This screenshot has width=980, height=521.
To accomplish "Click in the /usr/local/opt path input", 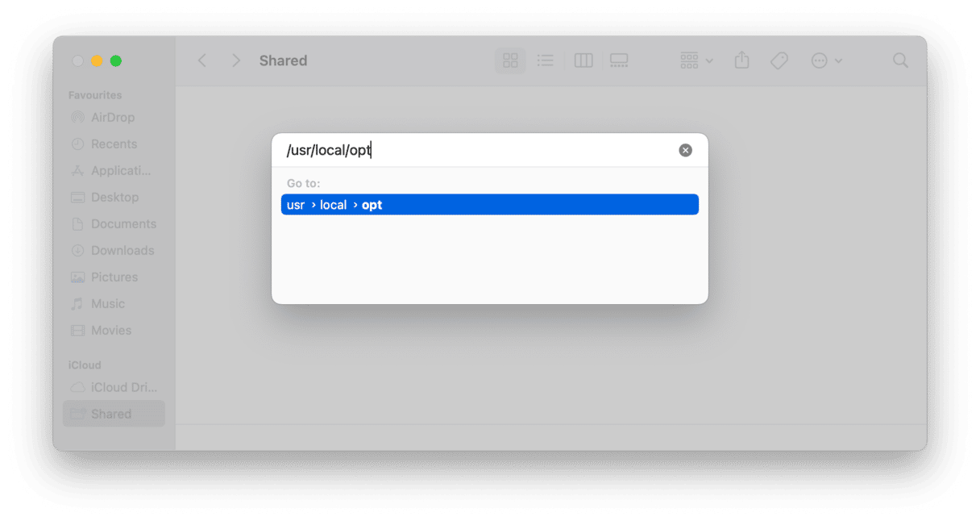I will coord(480,151).
